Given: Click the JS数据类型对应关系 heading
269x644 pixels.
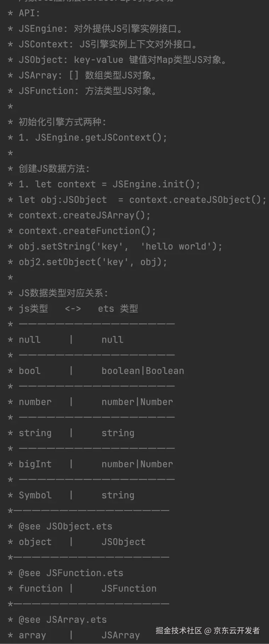Looking at the screenshot, I should pyautogui.click(x=64, y=293).
